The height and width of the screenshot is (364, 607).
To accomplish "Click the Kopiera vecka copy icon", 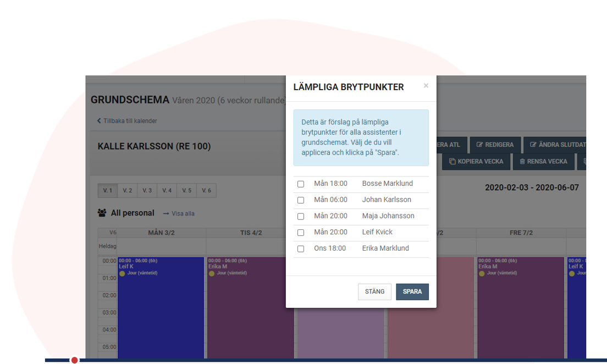I will 452,162.
